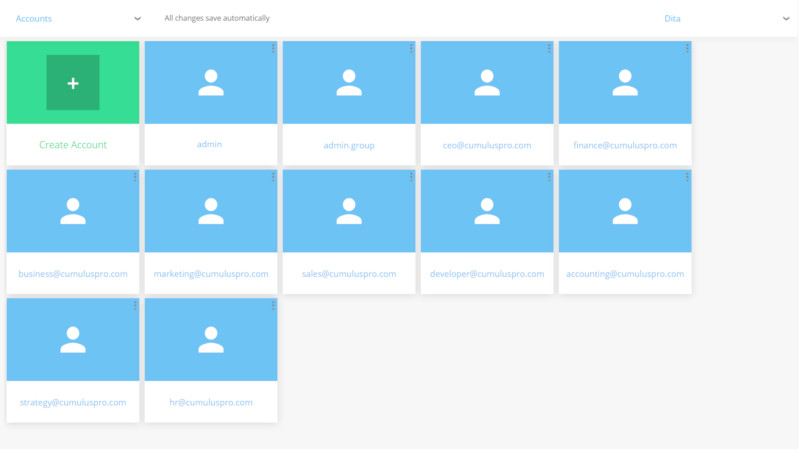The height and width of the screenshot is (450, 800).
Task: Open options menu for ceo@cumuluspro.com
Action: (x=549, y=48)
